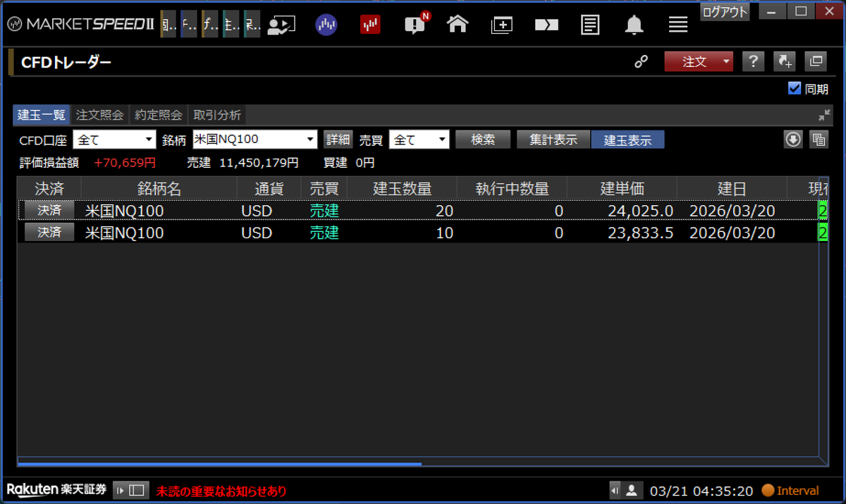The height and width of the screenshot is (504, 846).
Task: Click the 売建 11,450,179円 total
Action: [x=243, y=163]
